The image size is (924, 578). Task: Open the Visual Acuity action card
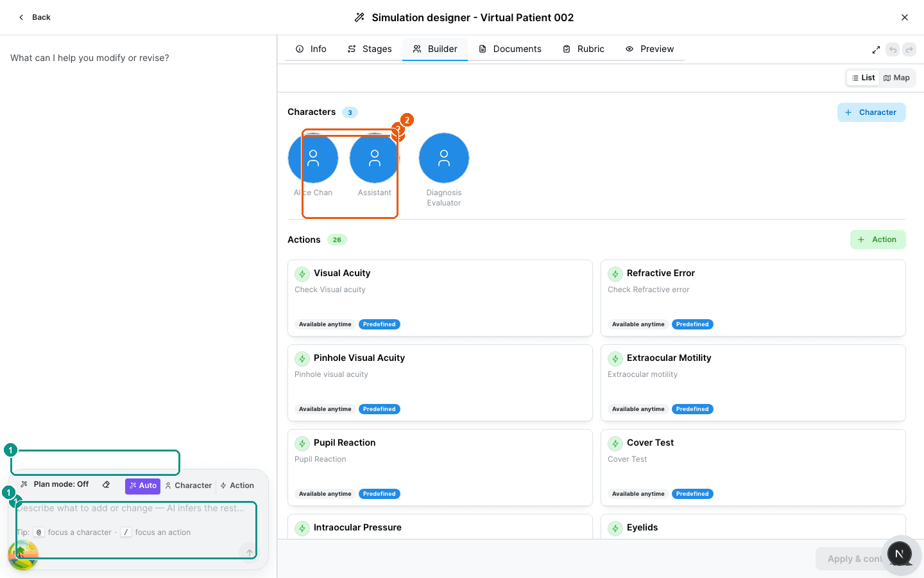[440, 298]
